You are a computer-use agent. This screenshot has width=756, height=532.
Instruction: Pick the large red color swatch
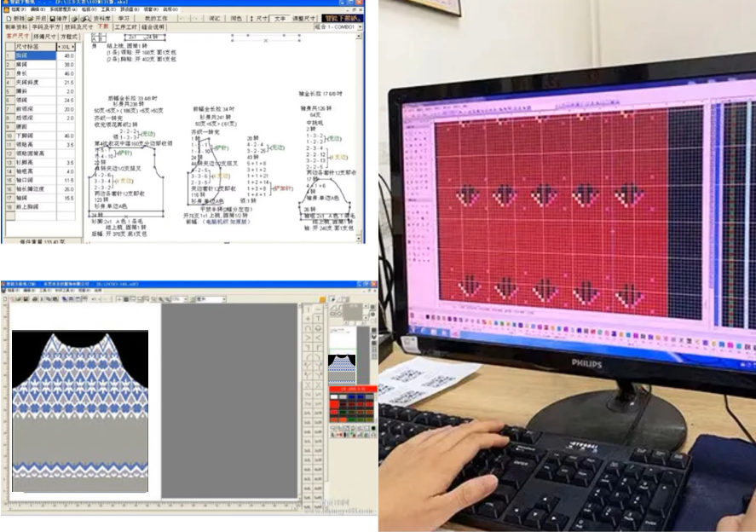pyautogui.click(x=333, y=405)
